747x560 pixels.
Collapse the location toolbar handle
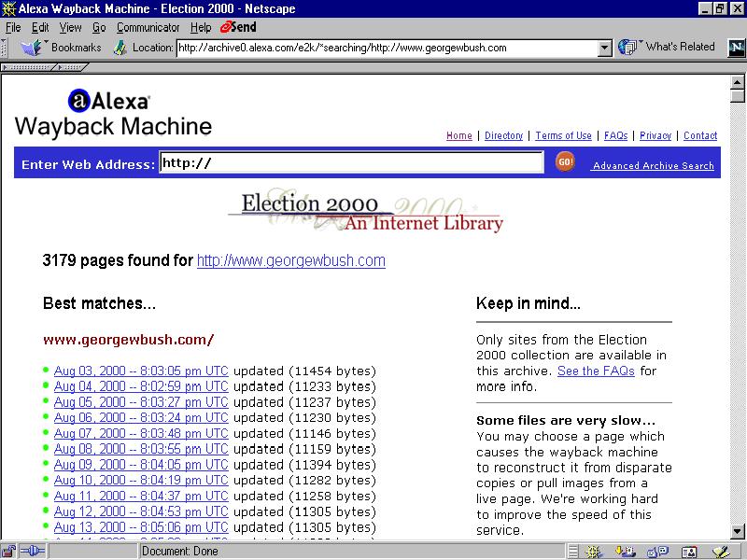coord(5,48)
